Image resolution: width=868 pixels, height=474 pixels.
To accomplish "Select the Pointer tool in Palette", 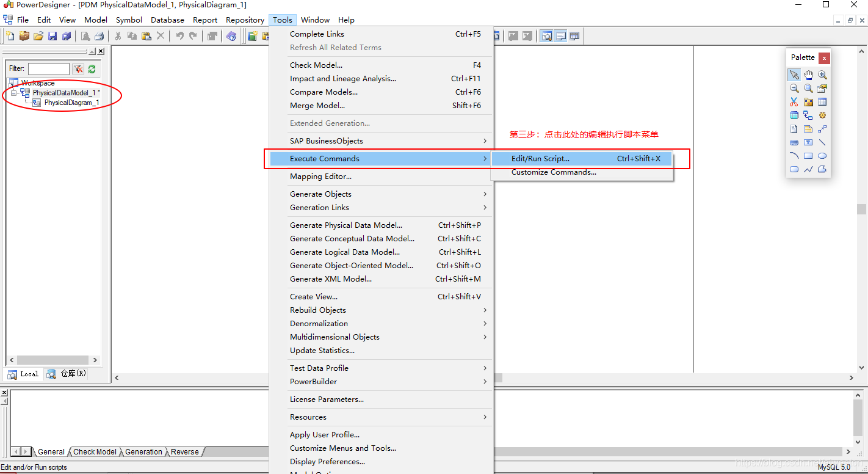I will coord(794,75).
